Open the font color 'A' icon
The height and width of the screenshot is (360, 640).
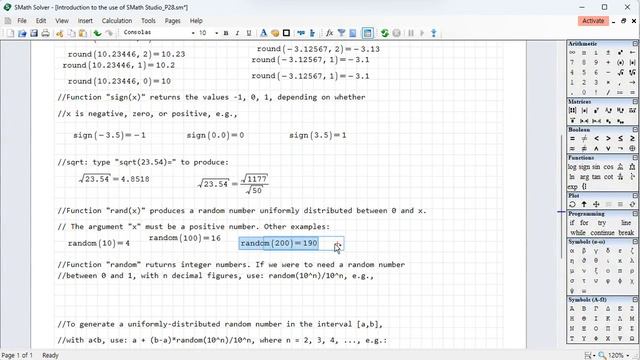coord(263,33)
